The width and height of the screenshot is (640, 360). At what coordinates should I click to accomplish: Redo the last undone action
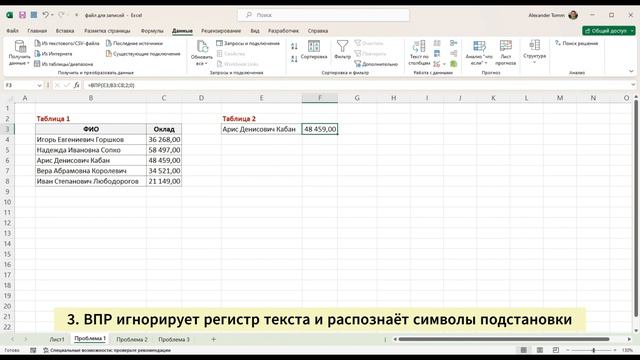[x=61, y=15]
